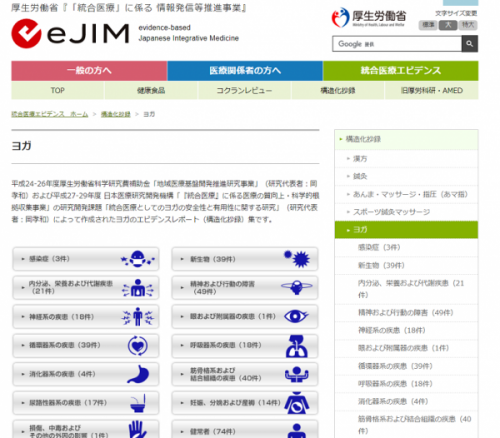Set text size to 特大
Image resolution: width=500 pixels, height=438 pixels.
[468, 25]
